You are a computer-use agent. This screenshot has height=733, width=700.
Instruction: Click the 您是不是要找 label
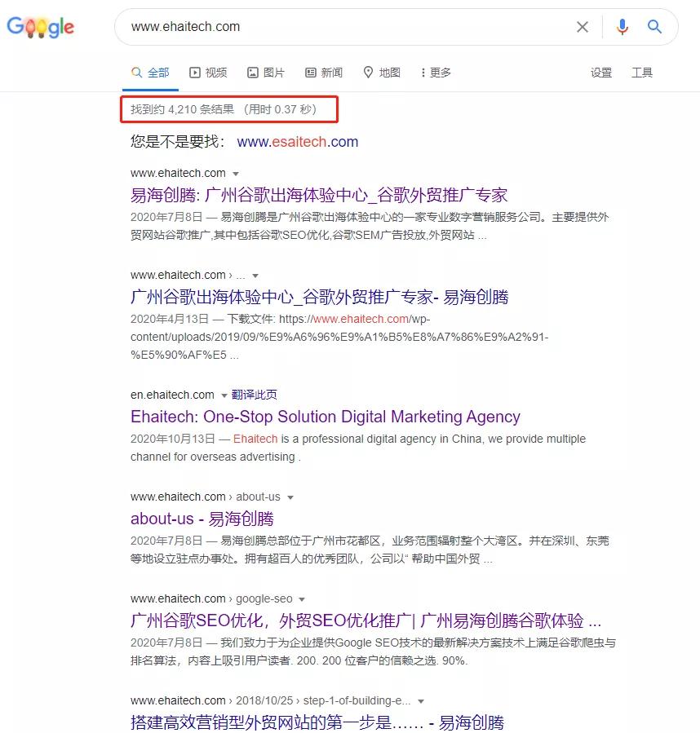coord(178,141)
